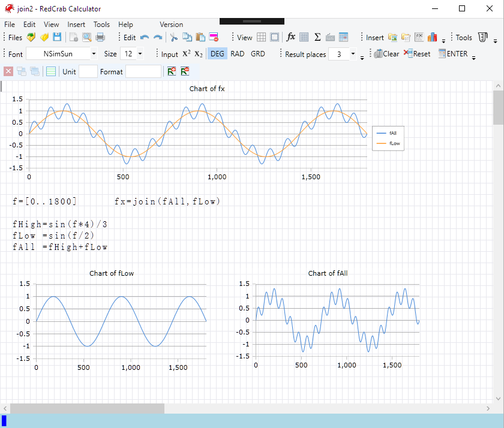This screenshot has height=428, width=504.
Task: Open the Tools menu
Action: point(101,25)
